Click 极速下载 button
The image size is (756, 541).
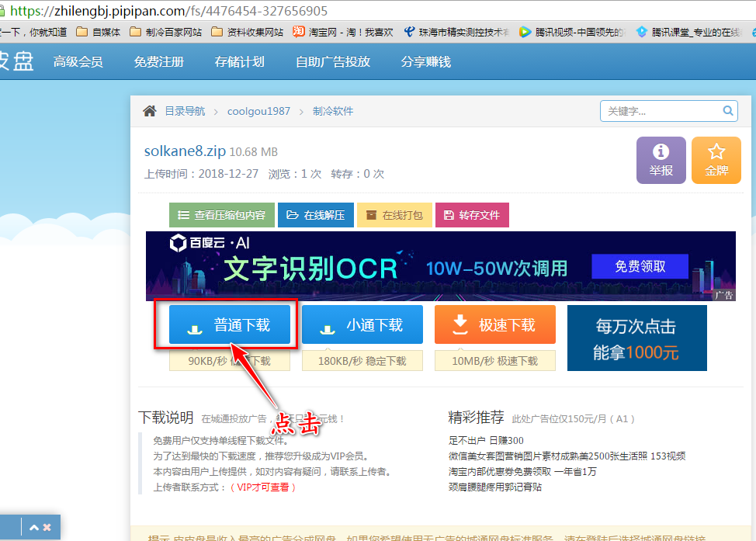pos(495,324)
